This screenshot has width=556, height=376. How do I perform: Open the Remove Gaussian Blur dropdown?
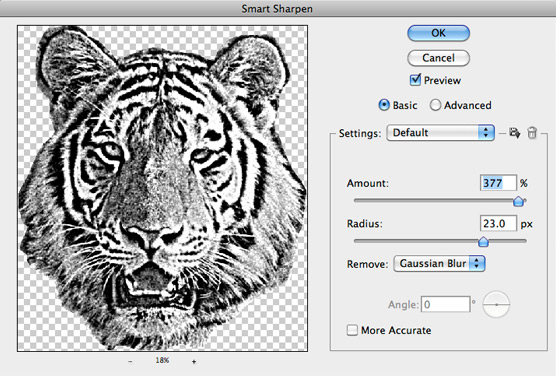coord(439,264)
